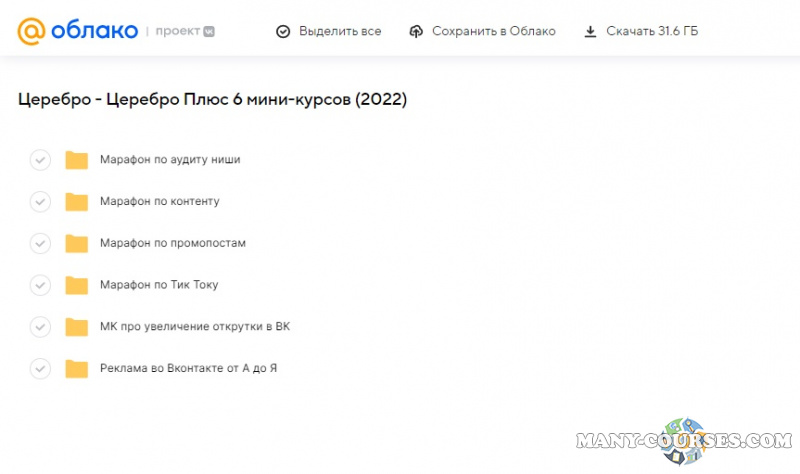
Task: Mark checkbox beside Реклама во Вконтакте folder
Action: coord(40,369)
